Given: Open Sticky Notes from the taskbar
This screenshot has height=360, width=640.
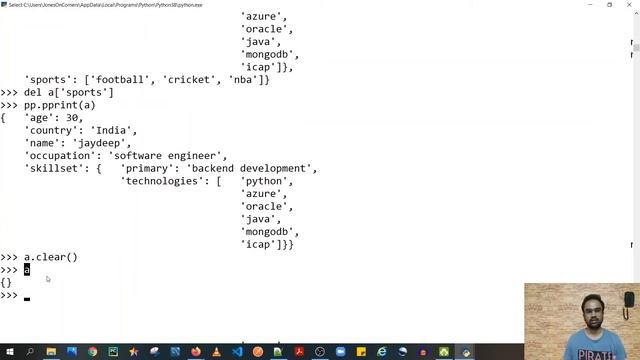Looking at the screenshot, I should (x=361, y=351).
